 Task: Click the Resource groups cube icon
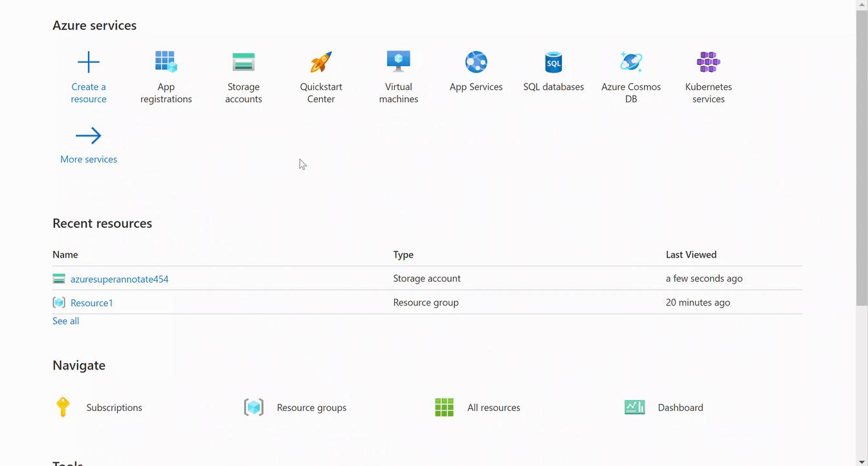click(254, 407)
